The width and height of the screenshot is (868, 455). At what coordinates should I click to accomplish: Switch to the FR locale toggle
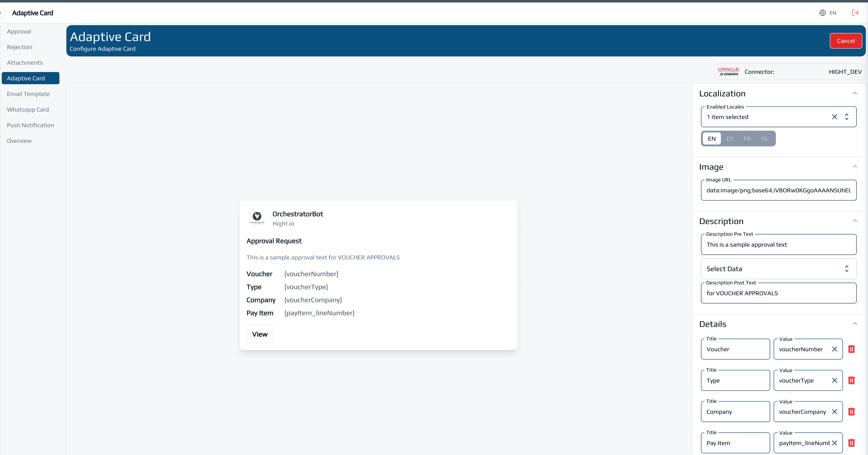coord(747,139)
